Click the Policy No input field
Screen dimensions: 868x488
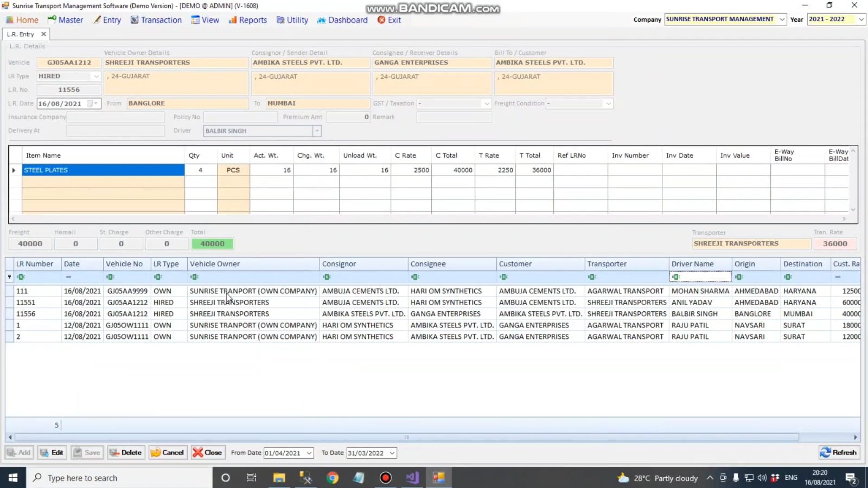tap(240, 117)
